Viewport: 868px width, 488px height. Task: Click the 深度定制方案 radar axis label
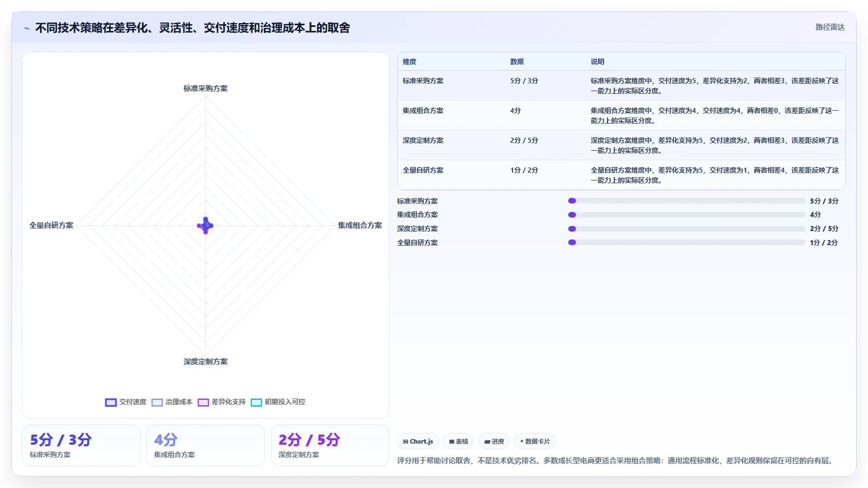tap(205, 362)
